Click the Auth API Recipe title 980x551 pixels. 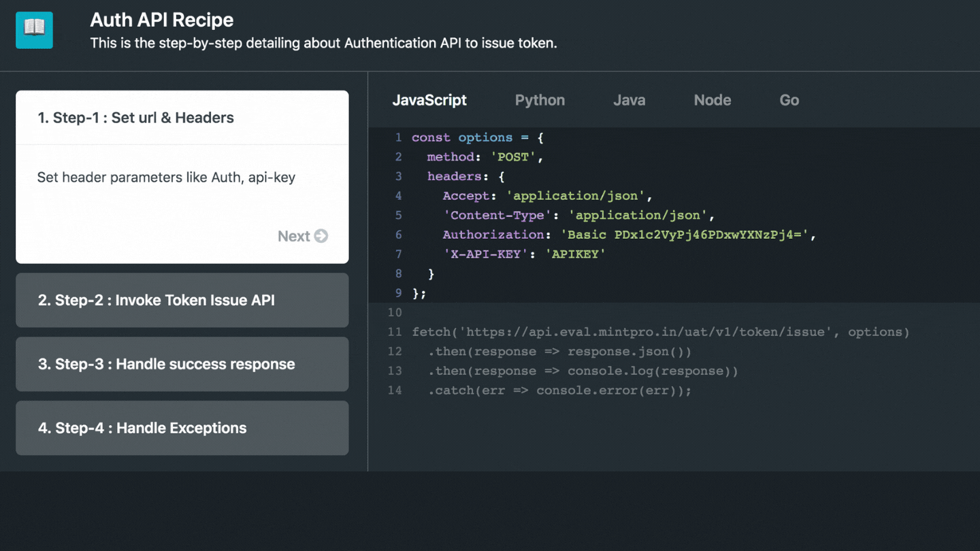pyautogui.click(x=162, y=20)
